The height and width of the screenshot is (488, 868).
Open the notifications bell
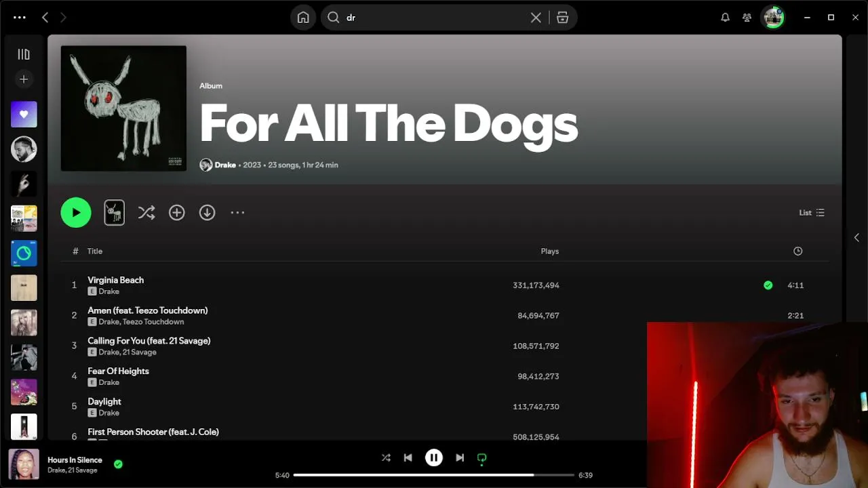point(725,18)
